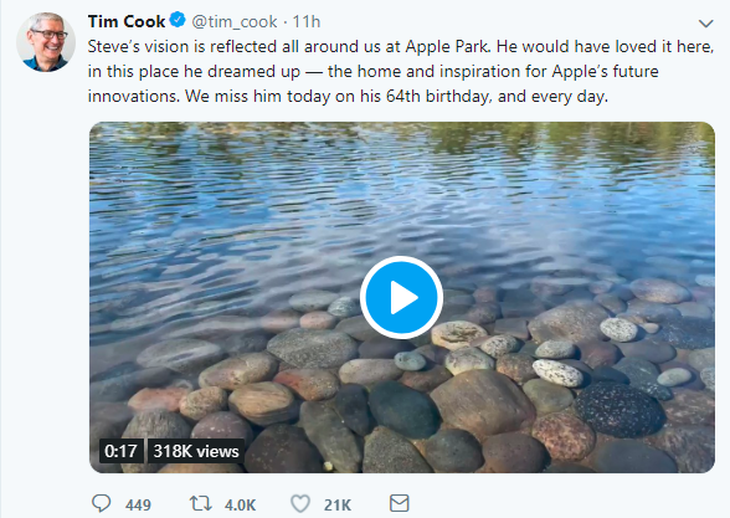This screenshot has width=730, height=518.
Task: Click the white speckled pebble in the video
Action: click(558, 373)
